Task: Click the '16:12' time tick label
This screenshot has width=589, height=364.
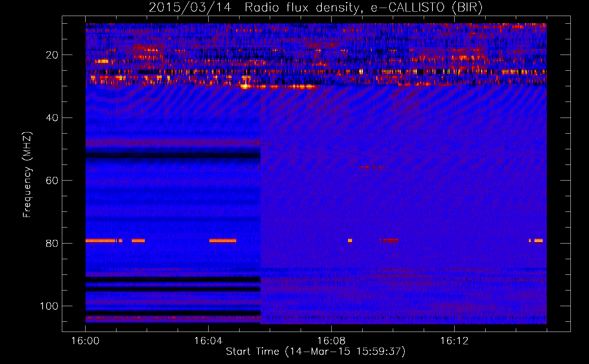Action: tap(454, 341)
